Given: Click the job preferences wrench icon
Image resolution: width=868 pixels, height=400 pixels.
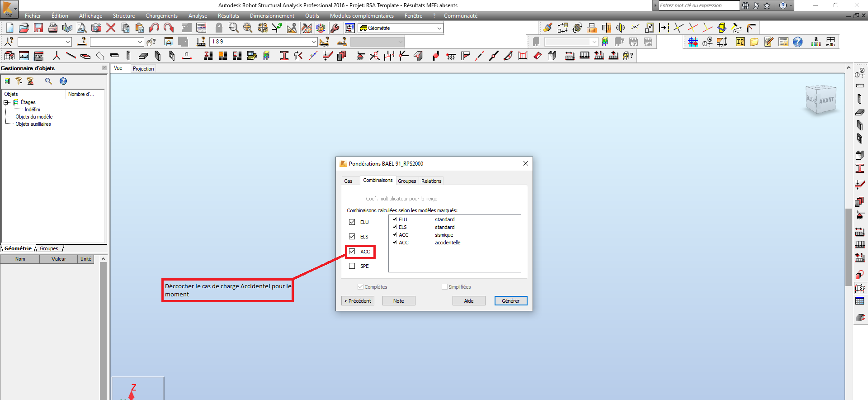Looking at the screenshot, I should 335,28.
